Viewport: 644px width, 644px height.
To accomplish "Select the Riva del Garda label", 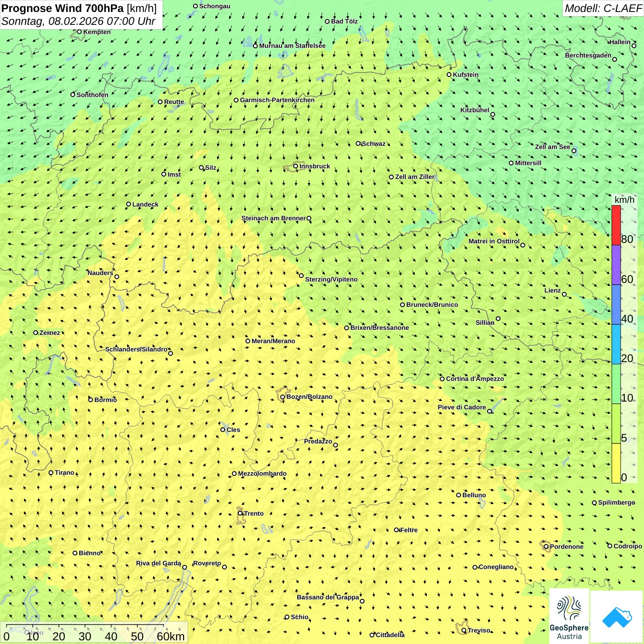I will 158,563.
